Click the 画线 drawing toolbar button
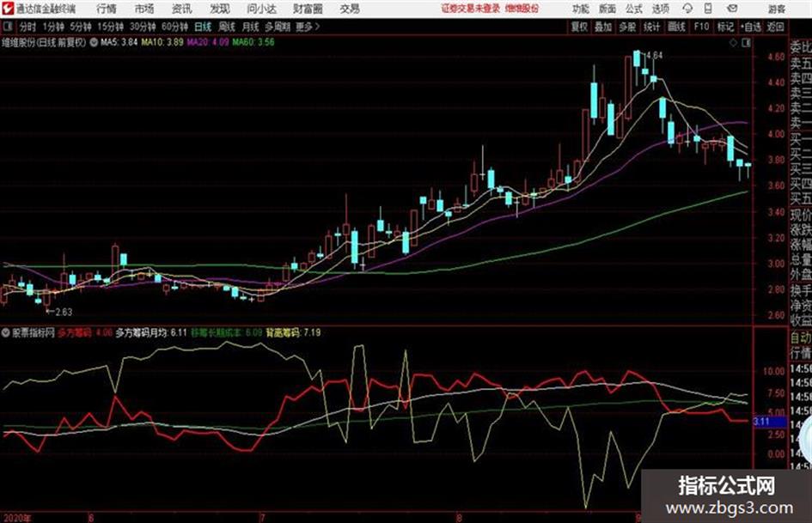The width and height of the screenshot is (812, 523). (x=676, y=27)
